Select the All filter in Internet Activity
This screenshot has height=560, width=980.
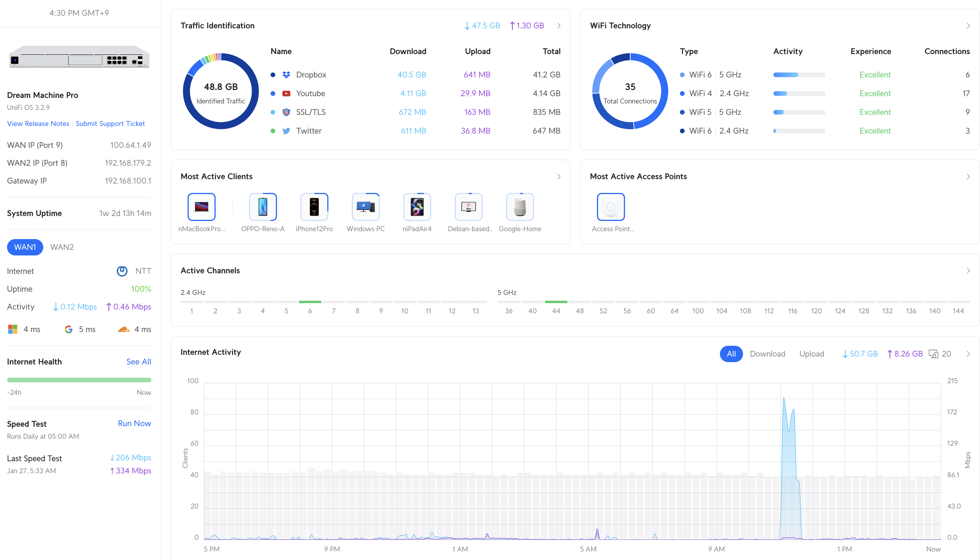tap(731, 353)
